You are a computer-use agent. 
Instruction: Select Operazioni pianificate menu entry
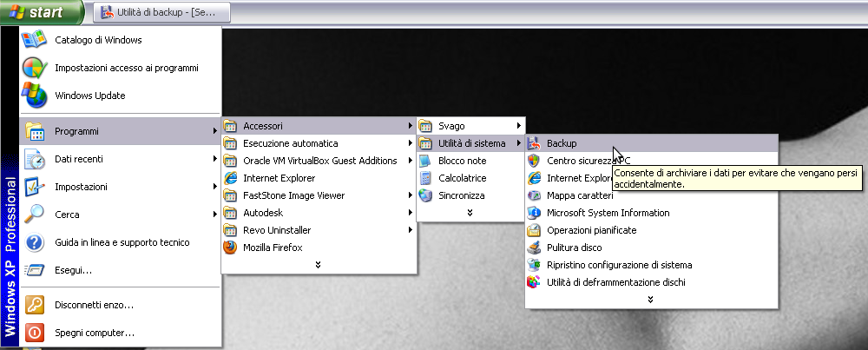click(x=591, y=230)
